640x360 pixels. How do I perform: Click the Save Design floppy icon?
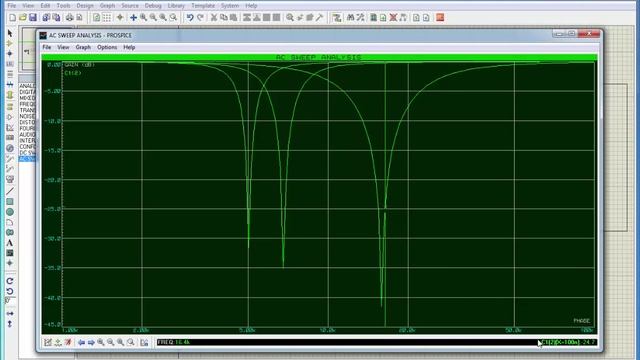[x=33, y=18]
